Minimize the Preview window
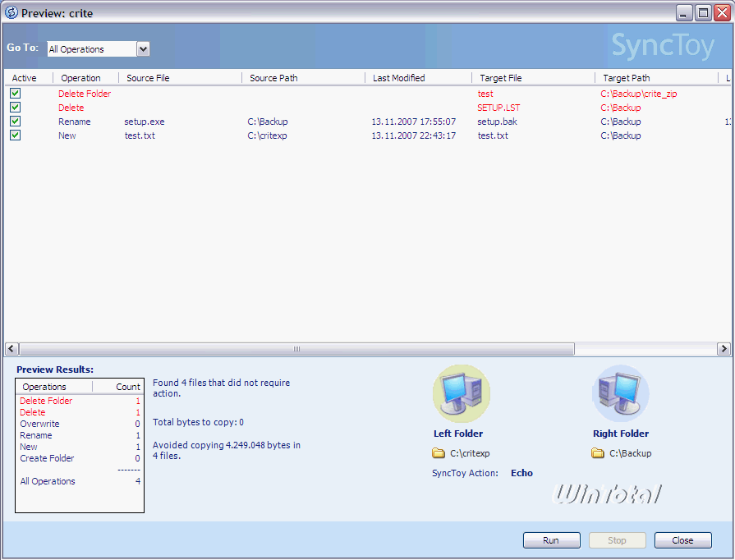Viewport: 735px width, 560px height. (x=684, y=12)
